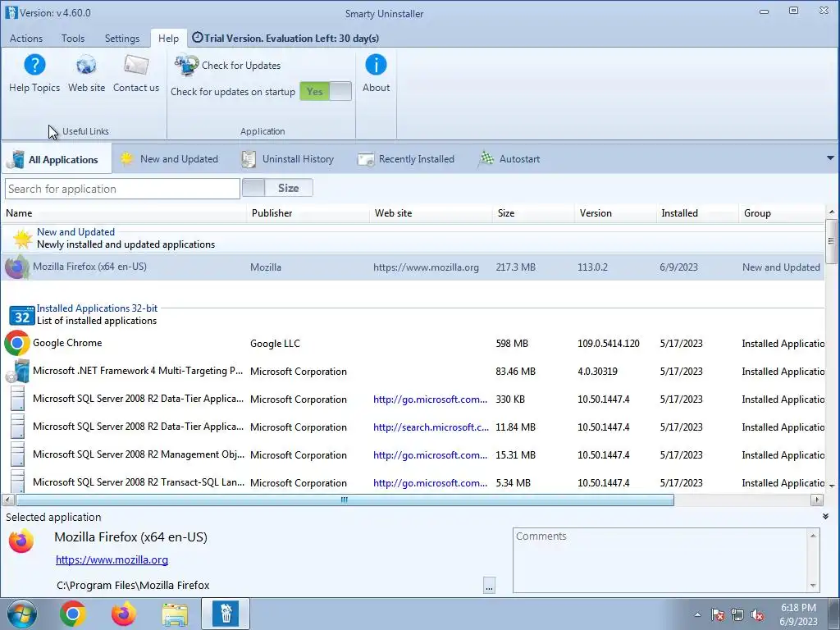Click Firefox logo in Selected application panel

coord(21,541)
